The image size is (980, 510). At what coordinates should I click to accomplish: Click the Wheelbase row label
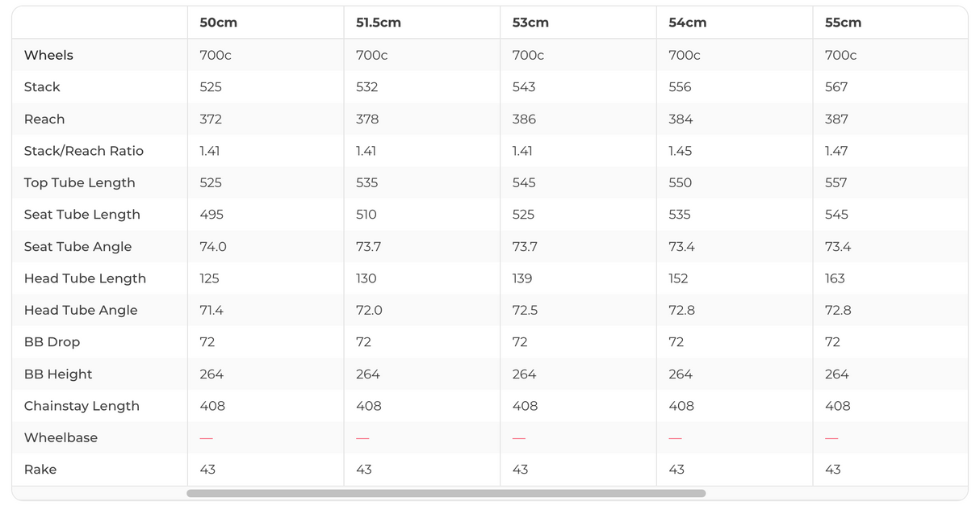pos(61,437)
